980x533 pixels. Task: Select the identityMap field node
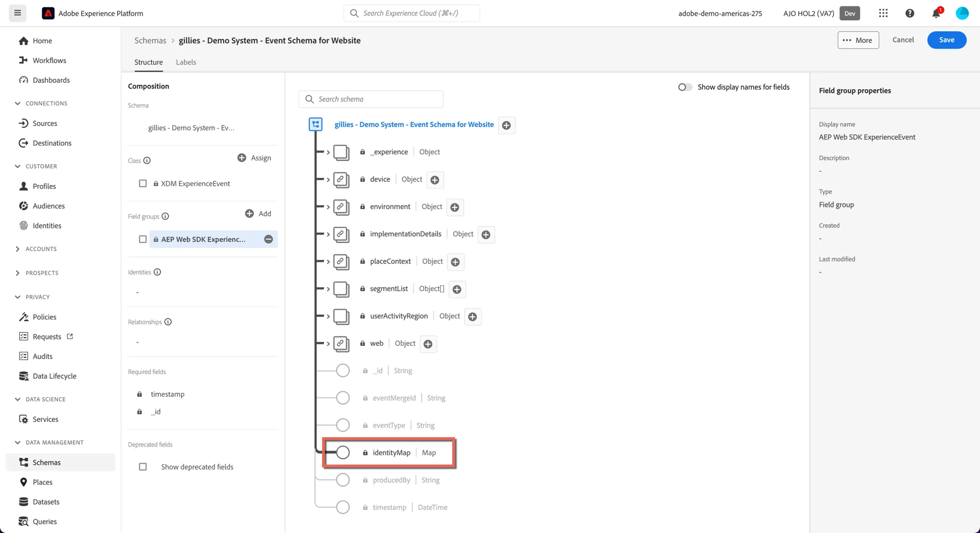343,453
